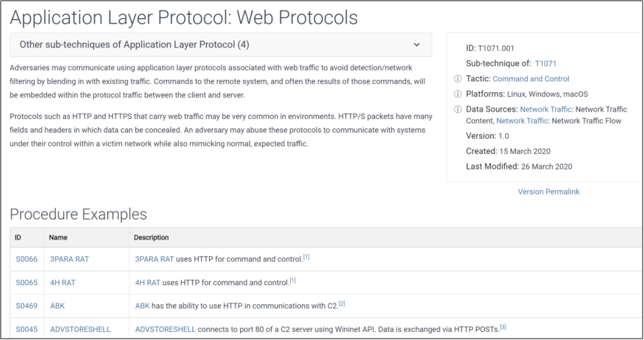
Task: Expand the sub-techniques chevron arrow
Action: click(417, 45)
